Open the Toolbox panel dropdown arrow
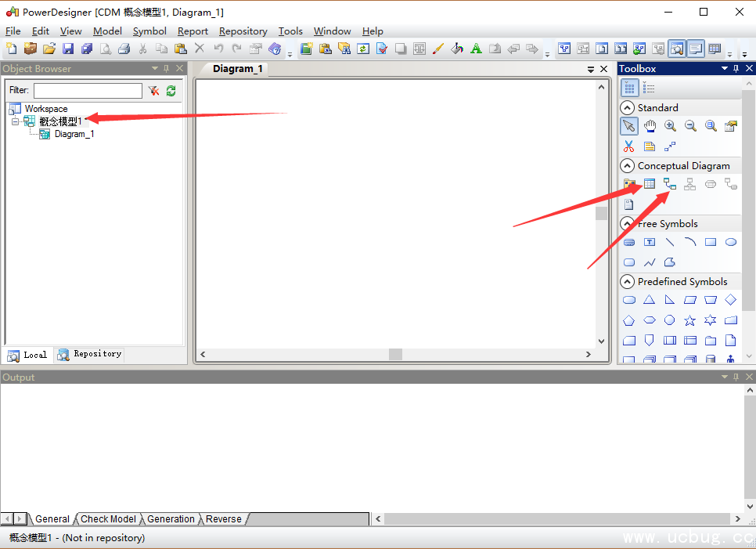The image size is (756, 549). tap(724, 68)
